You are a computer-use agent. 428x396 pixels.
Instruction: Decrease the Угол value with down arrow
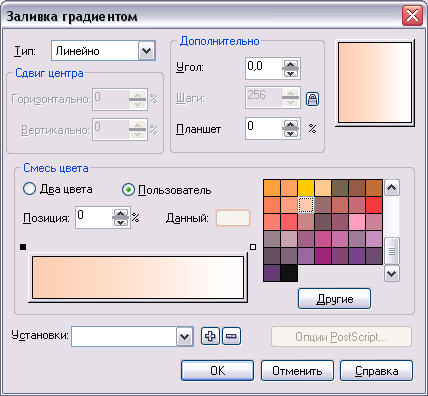pos(291,73)
